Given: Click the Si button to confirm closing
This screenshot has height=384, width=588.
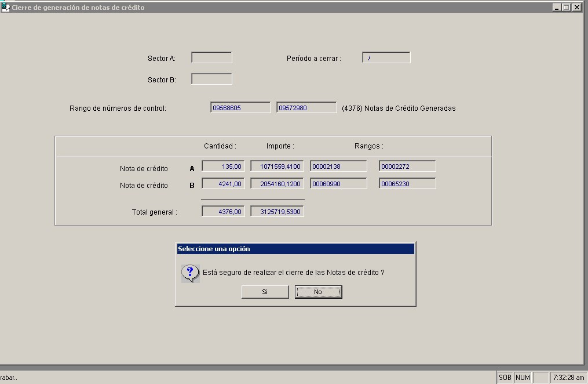Looking at the screenshot, I should point(265,292).
